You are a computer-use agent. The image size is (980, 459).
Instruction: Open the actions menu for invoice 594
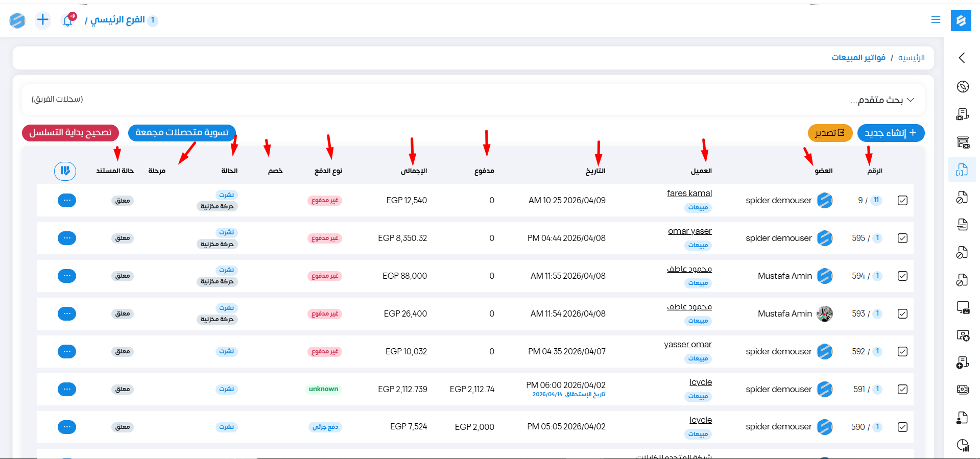[67, 276]
